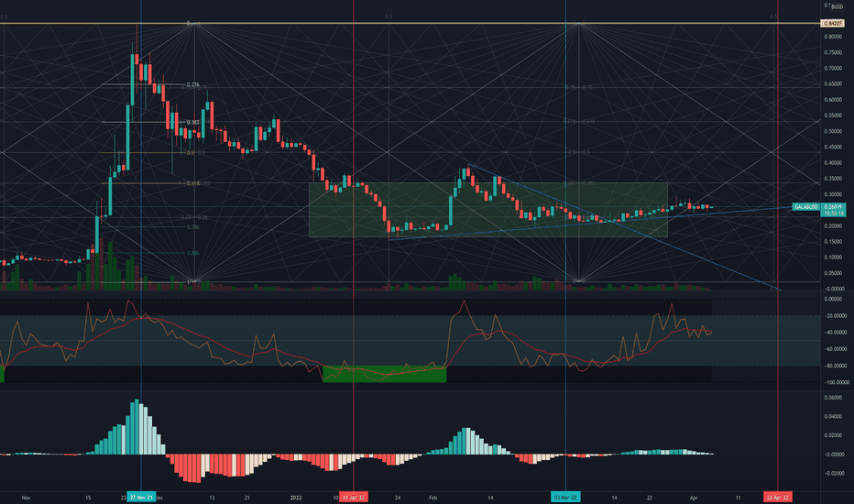Select the 03 Mar '22 date marker
Image resolution: width=854 pixels, height=504 pixels.
565,497
